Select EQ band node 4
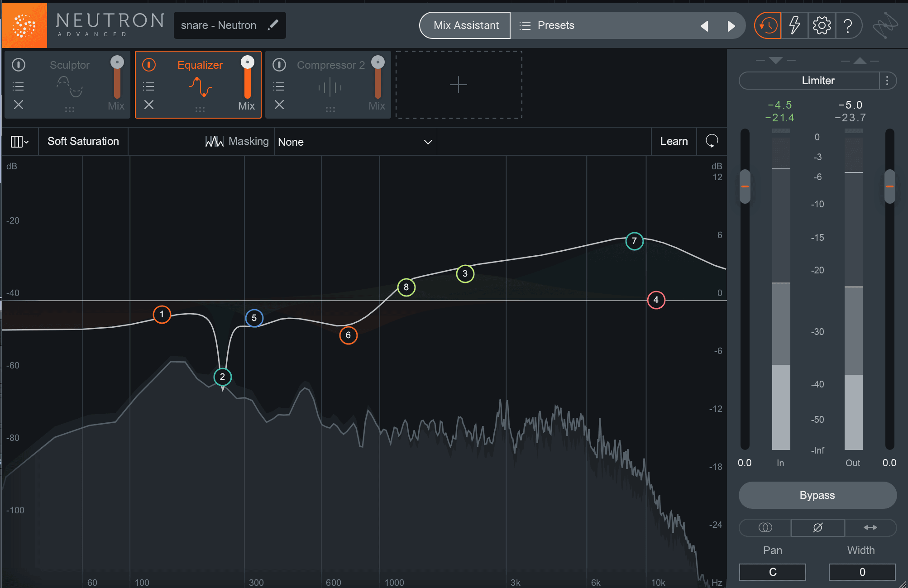This screenshot has height=588, width=908. [x=656, y=300]
